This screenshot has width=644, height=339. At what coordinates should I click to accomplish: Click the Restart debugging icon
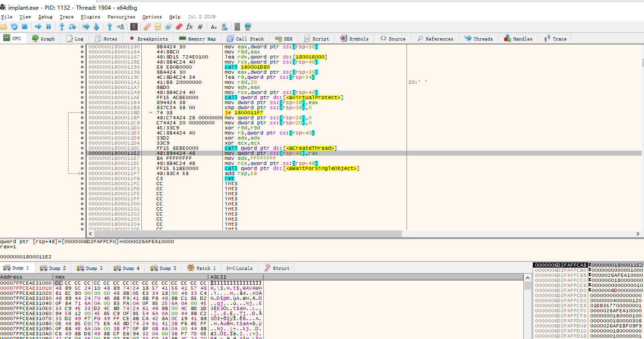pos(14,27)
